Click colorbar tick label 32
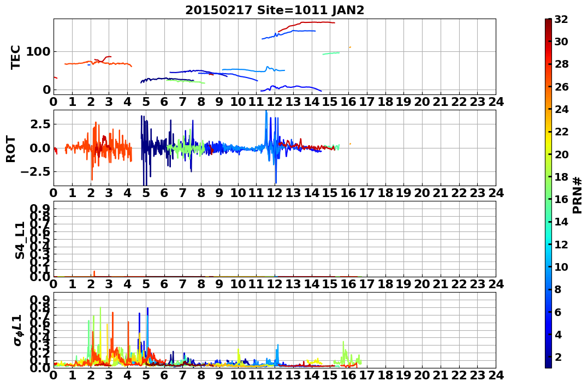The height and width of the screenshot is (387, 588). 561,19
